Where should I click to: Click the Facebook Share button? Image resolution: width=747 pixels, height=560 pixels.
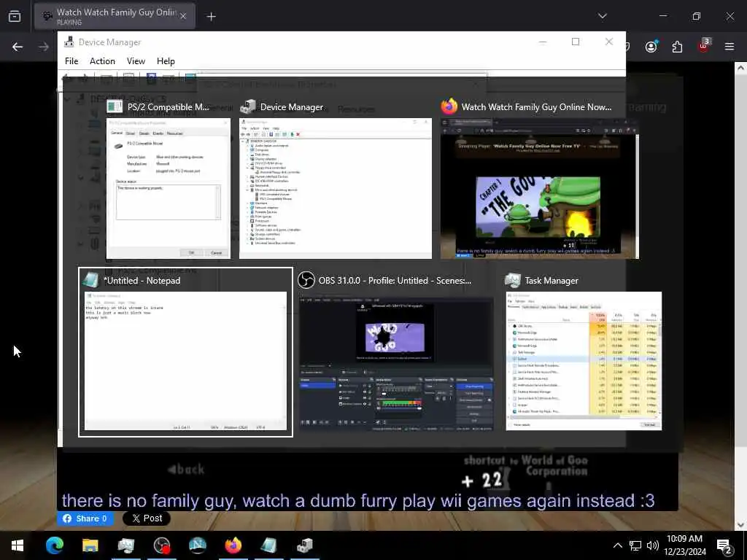pyautogui.click(x=86, y=518)
